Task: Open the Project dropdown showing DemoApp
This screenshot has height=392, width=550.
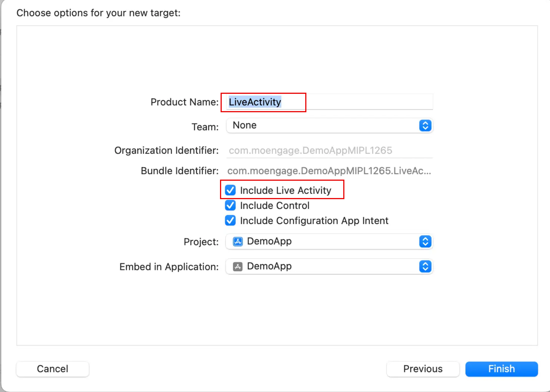Action: click(329, 241)
